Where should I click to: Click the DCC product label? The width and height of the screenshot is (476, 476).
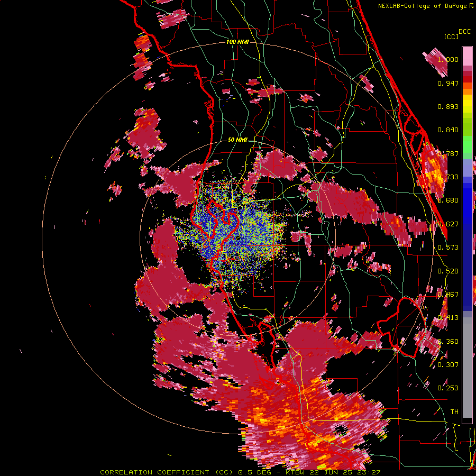[464, 32]
